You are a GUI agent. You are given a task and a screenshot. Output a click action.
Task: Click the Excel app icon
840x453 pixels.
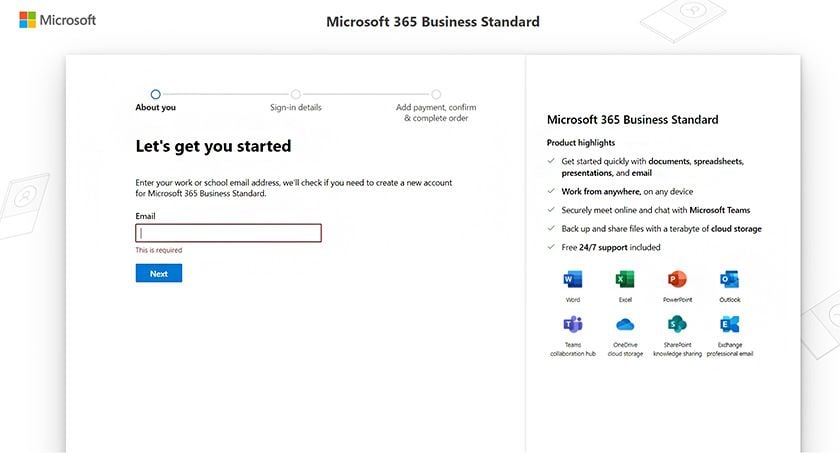pos(625,279)
